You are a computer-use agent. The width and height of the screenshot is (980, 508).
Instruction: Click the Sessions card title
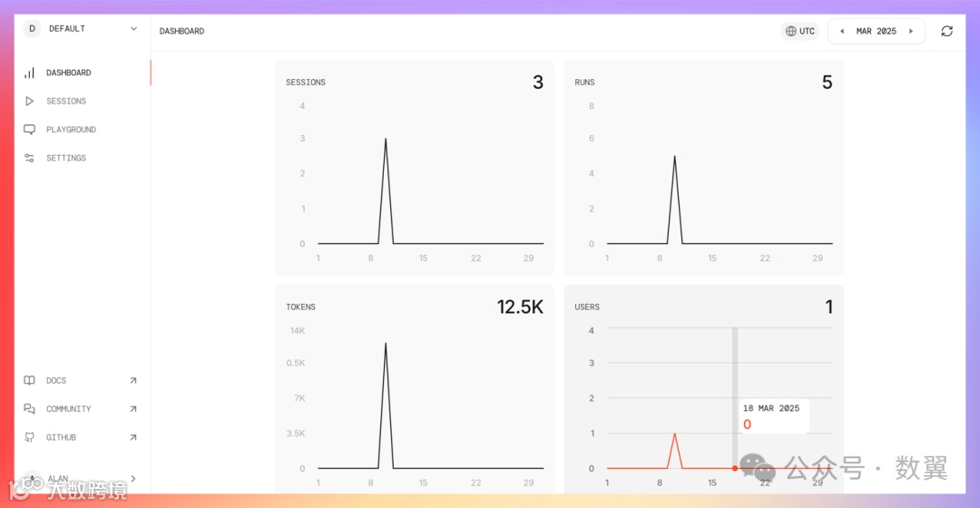pos(306,83)
